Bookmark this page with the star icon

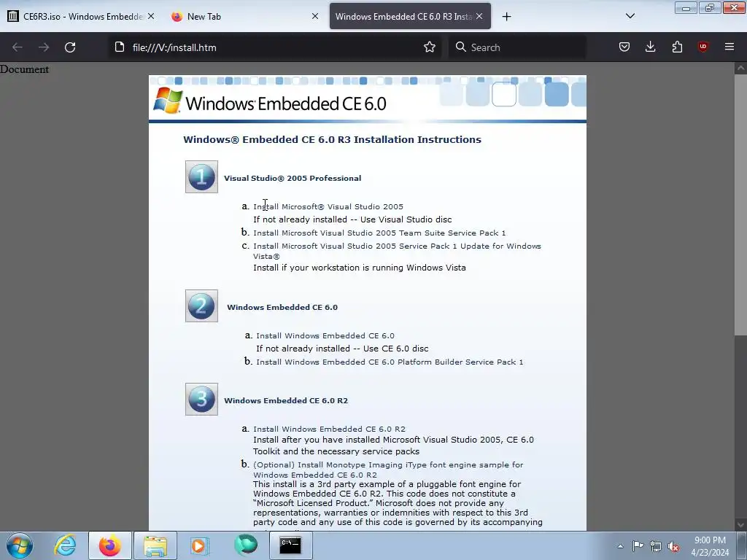tap(430, 47)
